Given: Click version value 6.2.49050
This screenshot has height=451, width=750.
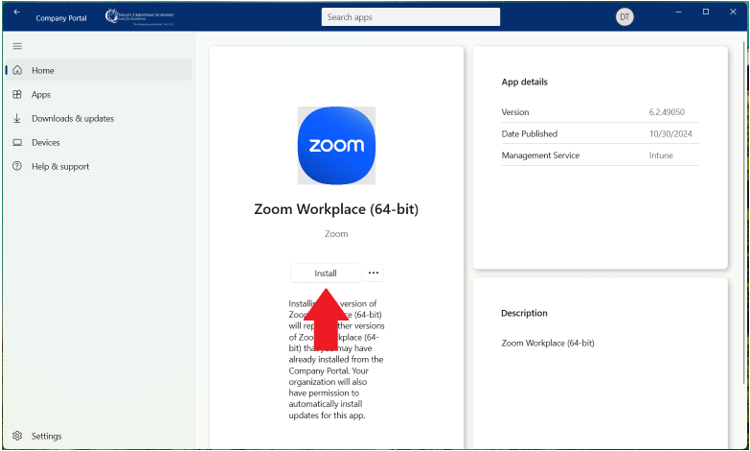Looking at the screenshot, I should tap(667, 112).
